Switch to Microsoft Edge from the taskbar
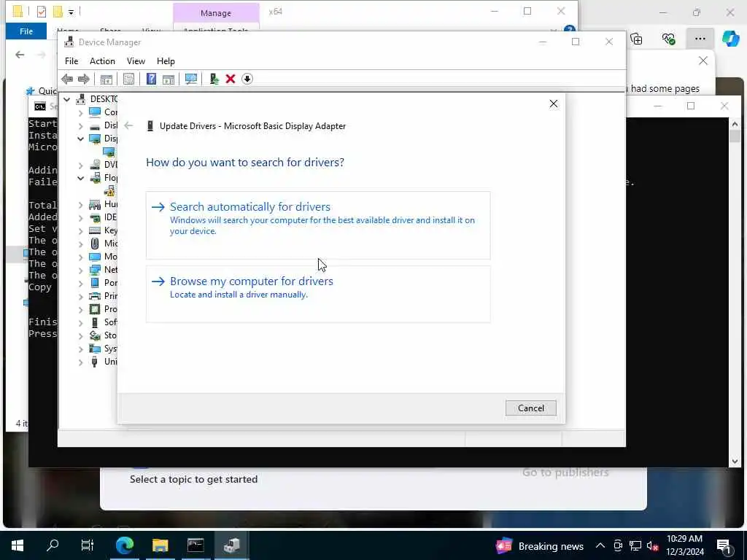 125,545
